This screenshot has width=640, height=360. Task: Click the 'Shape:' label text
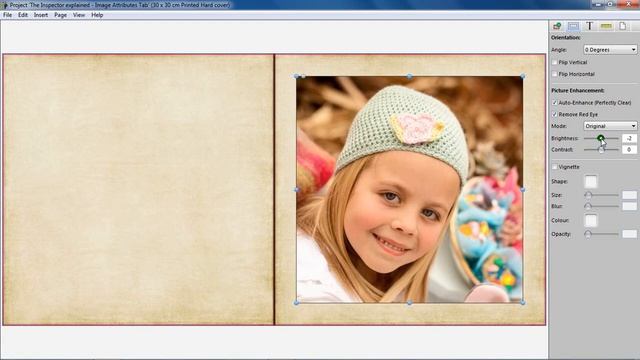(x=560, y=182)
